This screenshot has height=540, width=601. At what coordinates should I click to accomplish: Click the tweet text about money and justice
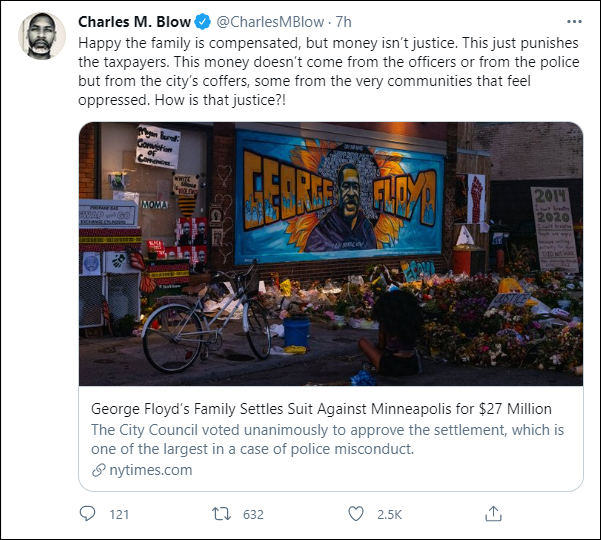(320, 72)
